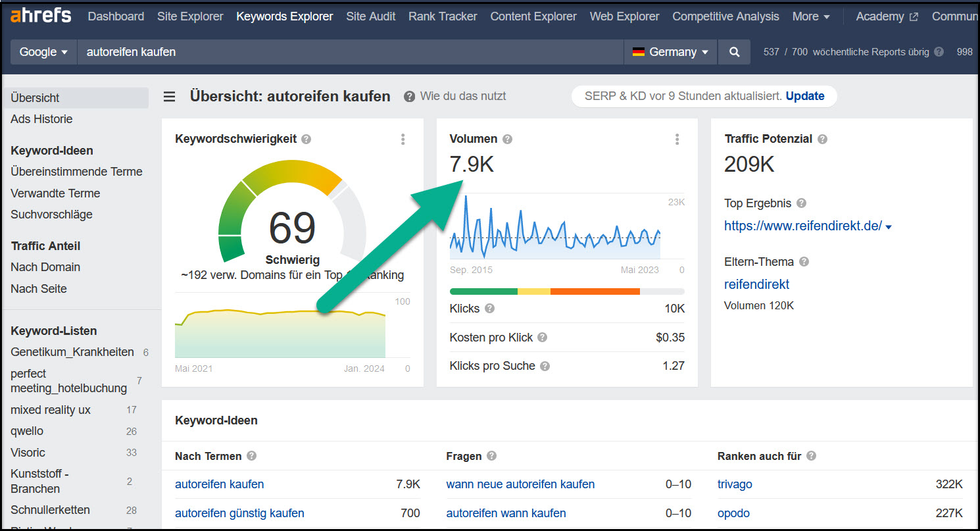Screen dimensions: 980x531
Task: Open the Visoric keyword list
Action: pyautogui.click(x=28, y=453)
